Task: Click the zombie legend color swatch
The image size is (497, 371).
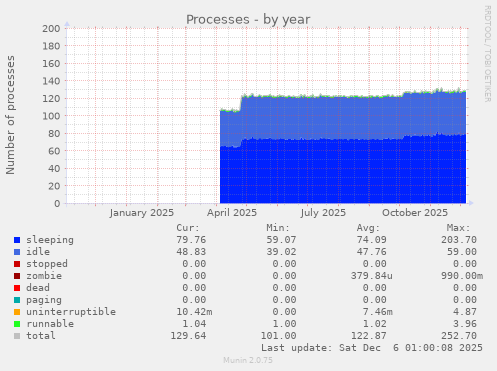Action: coord(17,276)
